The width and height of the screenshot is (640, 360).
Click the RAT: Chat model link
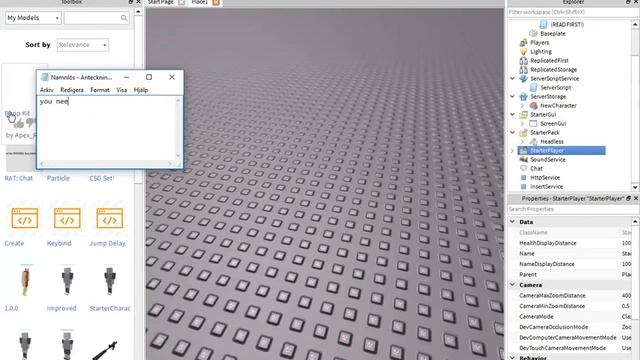[19, 178]
